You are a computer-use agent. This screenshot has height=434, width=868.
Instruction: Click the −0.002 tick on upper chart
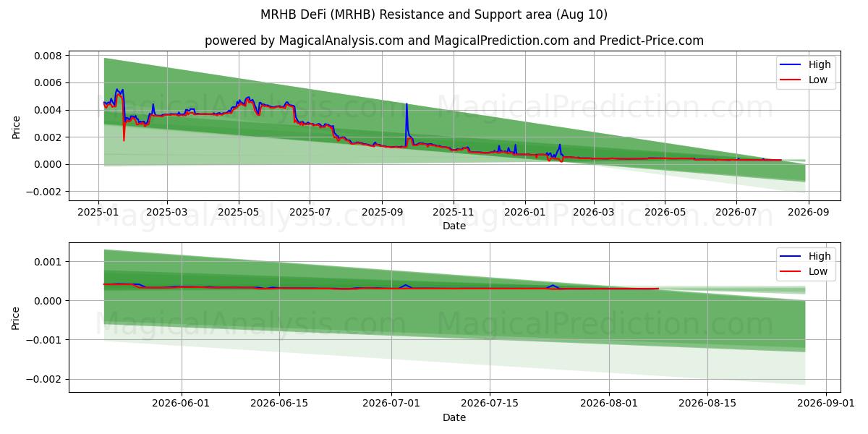[43, 192]
